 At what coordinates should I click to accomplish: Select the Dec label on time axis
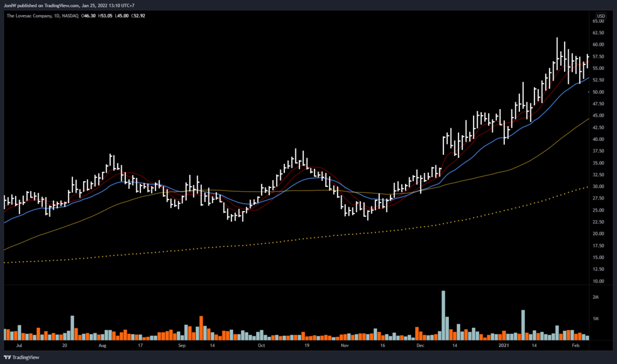420,347
